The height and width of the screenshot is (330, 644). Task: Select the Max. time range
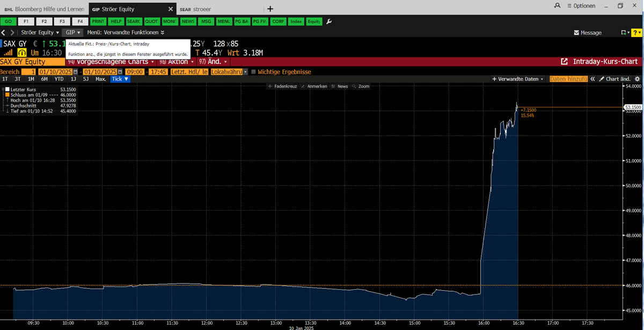(100, 78)
